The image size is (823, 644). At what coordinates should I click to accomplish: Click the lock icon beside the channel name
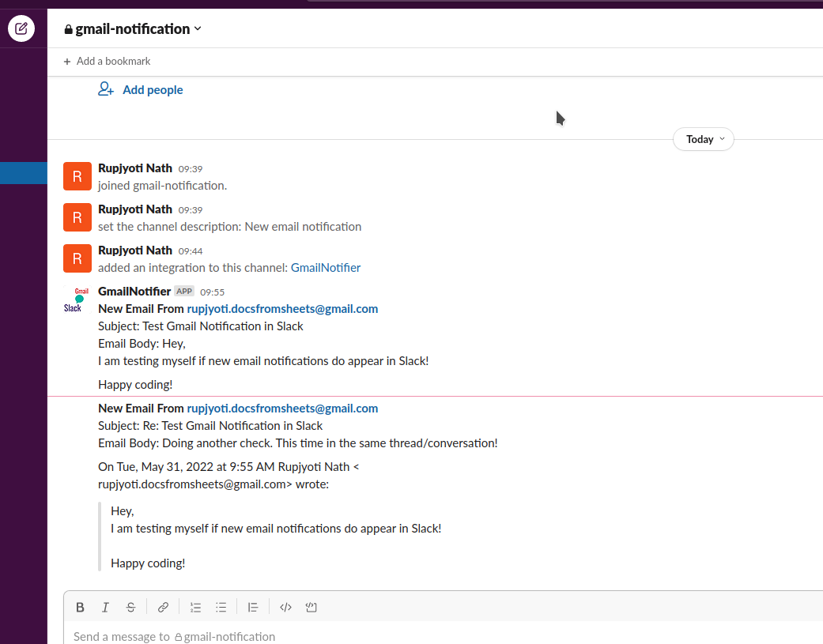pyautogui.click(x=68, y=29)
